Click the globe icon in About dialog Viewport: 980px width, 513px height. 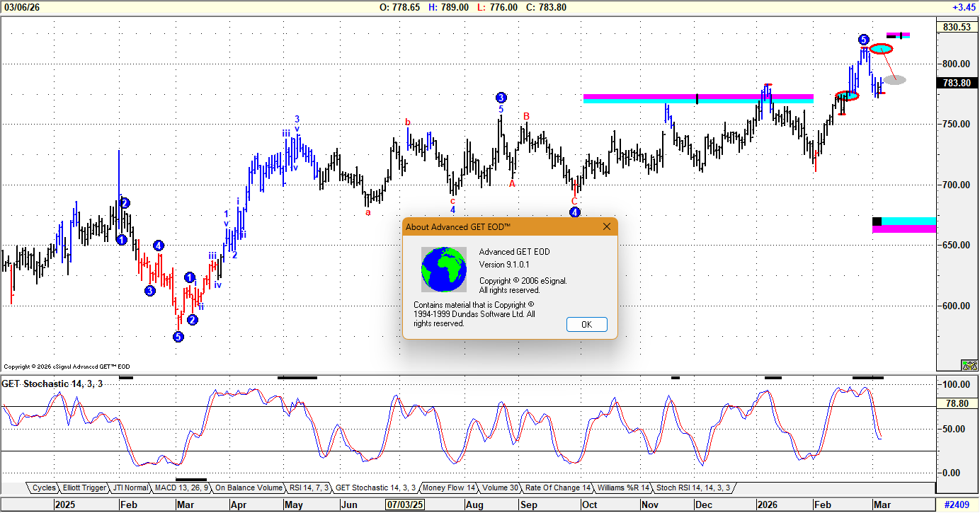[x=444, y=270]
